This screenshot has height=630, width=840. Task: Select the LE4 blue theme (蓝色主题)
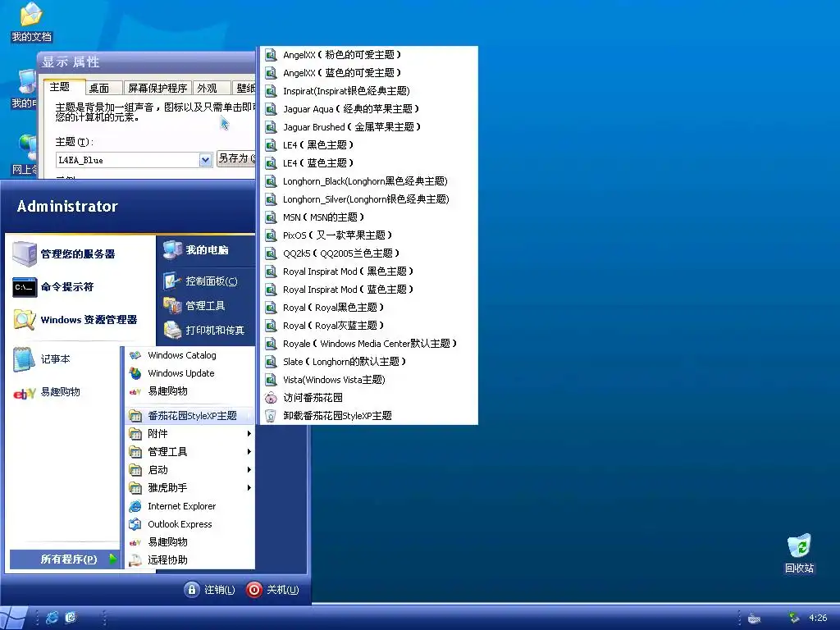[369, 163]
